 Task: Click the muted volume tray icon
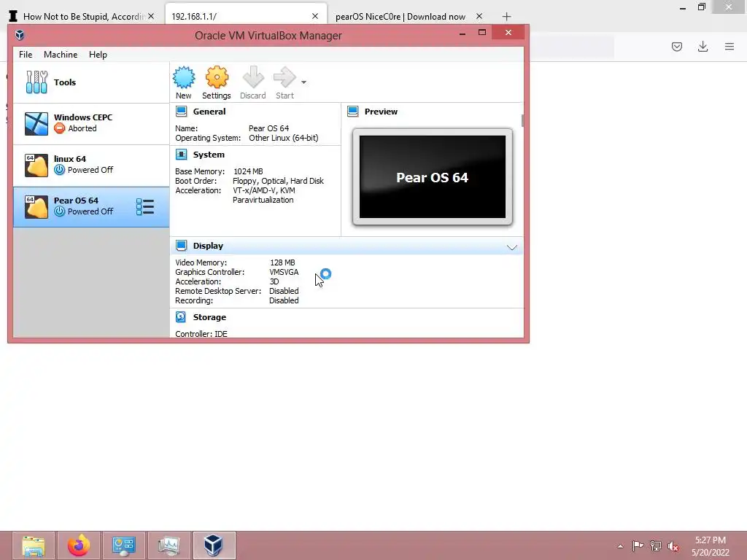(673, 546)
